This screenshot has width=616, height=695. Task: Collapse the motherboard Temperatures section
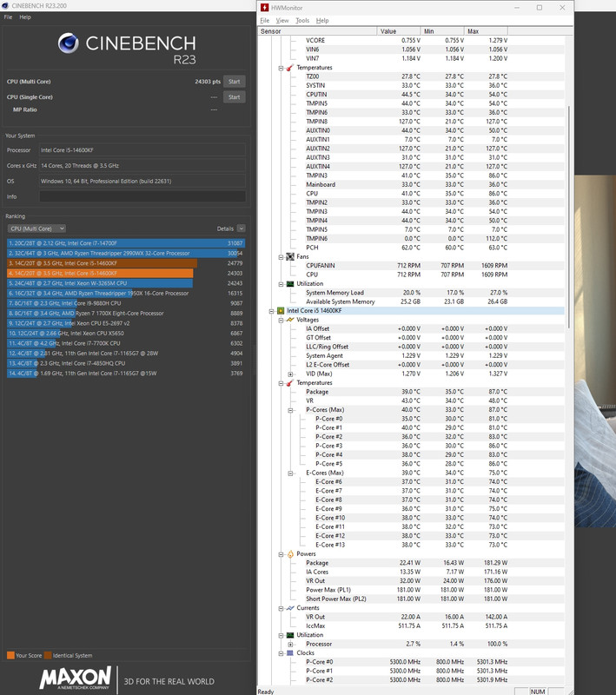coord(281,68)
